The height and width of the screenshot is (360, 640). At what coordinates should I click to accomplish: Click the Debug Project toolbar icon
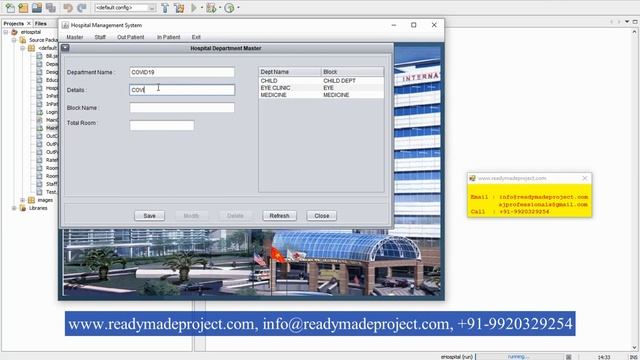211,7
